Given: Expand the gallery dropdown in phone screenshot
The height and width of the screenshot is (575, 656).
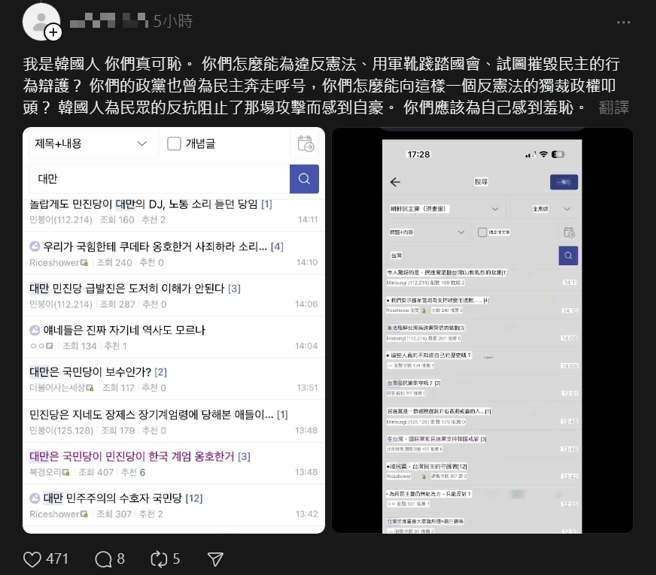Looking at the screenshot, I should 445,208.
